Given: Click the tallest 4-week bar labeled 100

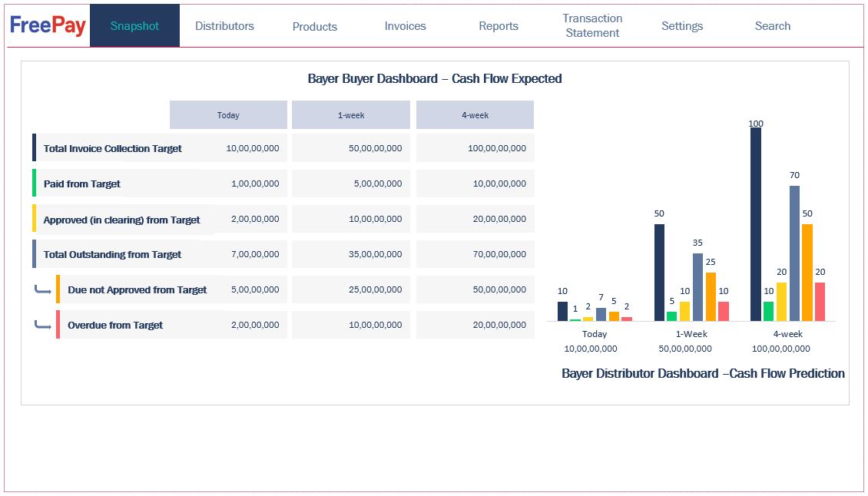Looking at the screenshot, I should 756,224.
